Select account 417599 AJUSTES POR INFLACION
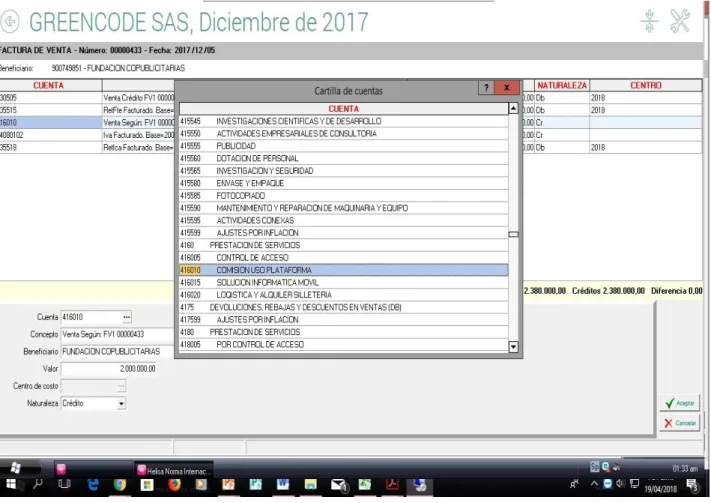 [x=344, y=320]
